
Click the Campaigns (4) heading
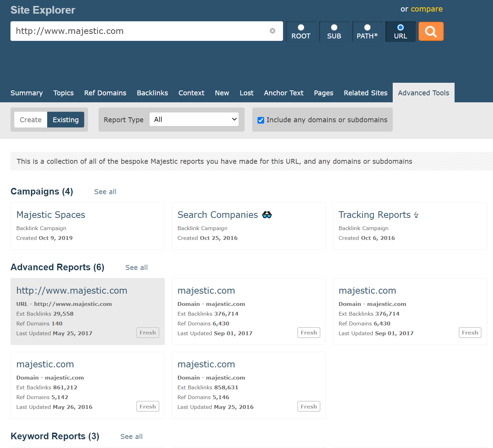pos(42,191)
